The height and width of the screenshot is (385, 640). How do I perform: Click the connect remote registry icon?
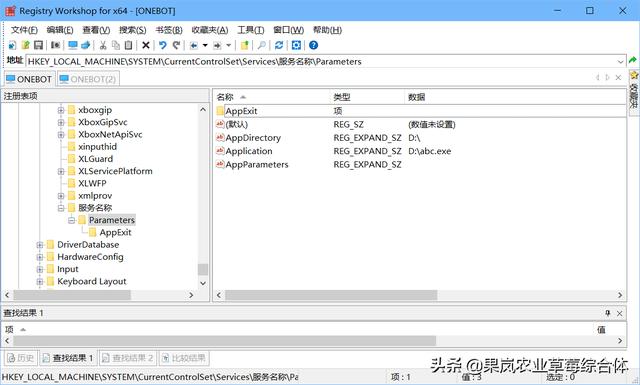tap(86, 45)
